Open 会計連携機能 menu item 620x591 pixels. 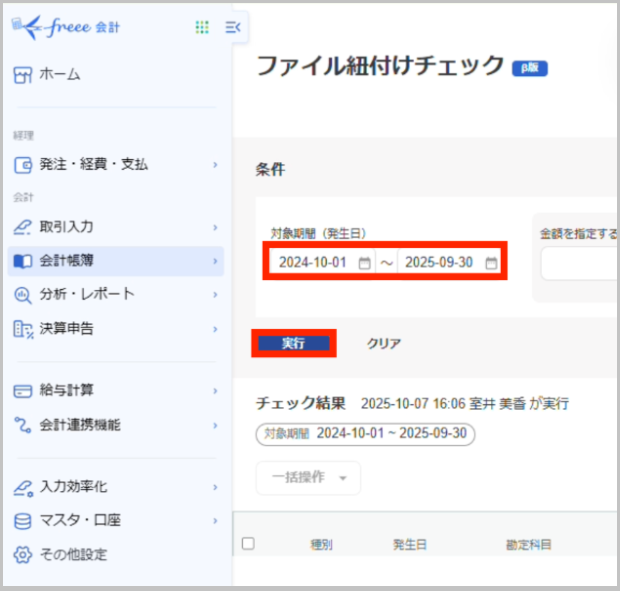(x=115, y=426)
